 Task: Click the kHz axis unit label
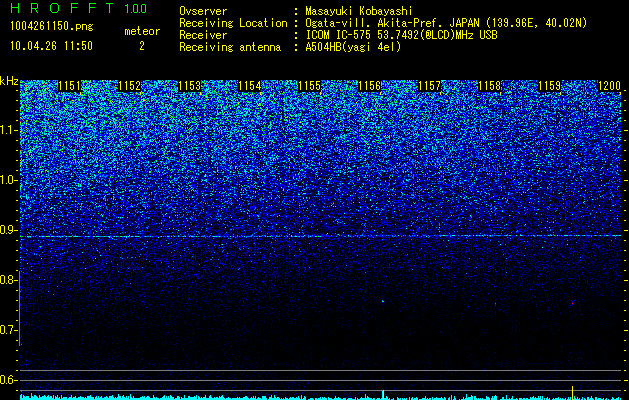(9, 81)
